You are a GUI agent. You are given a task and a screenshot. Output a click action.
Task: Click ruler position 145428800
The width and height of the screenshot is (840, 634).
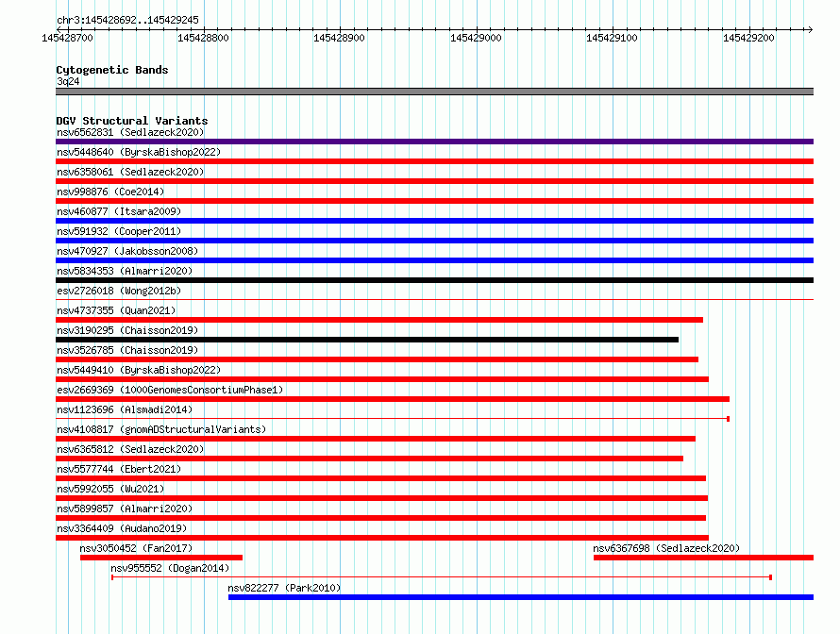(203, 38)
